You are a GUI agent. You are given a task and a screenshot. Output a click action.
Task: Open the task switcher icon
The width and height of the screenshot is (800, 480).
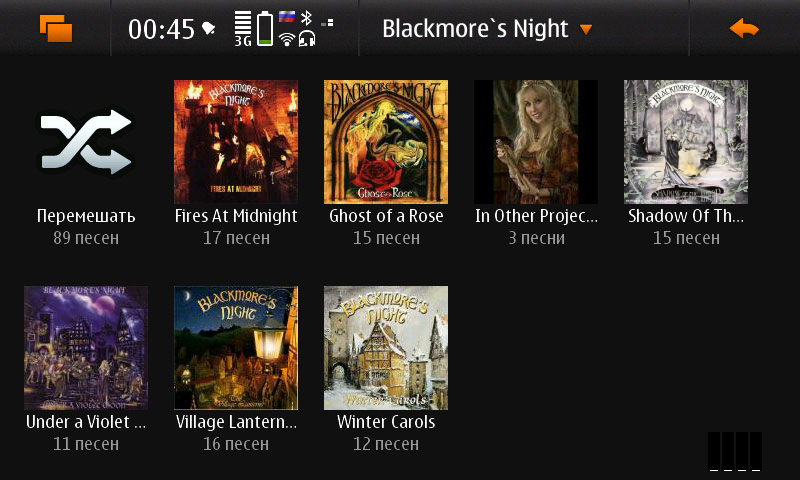tap(56, 28)
